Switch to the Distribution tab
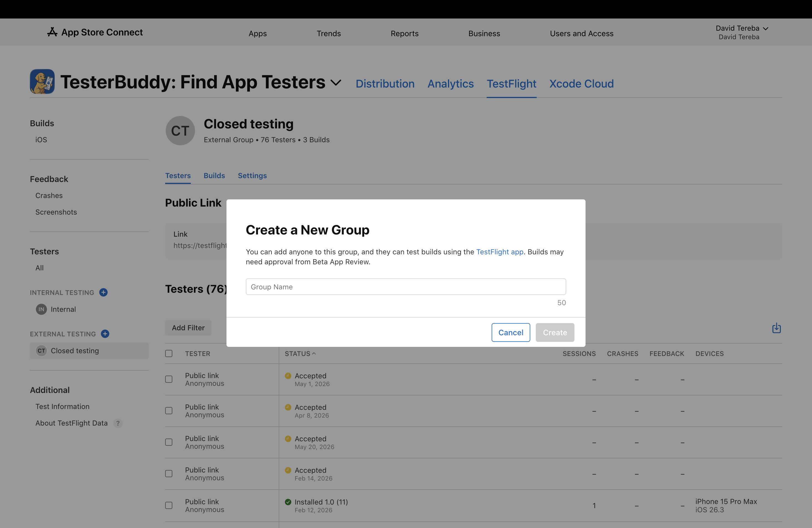Image resolution: width=812 pixels, height=528 pixels. 385,84
